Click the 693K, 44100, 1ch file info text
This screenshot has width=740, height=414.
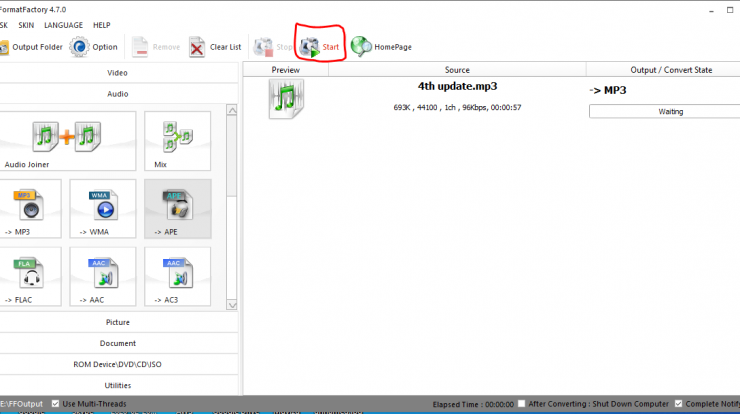click(457, 108)
